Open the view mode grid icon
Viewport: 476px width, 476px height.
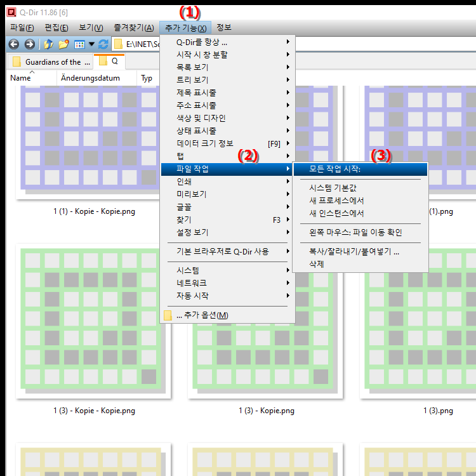79,44
